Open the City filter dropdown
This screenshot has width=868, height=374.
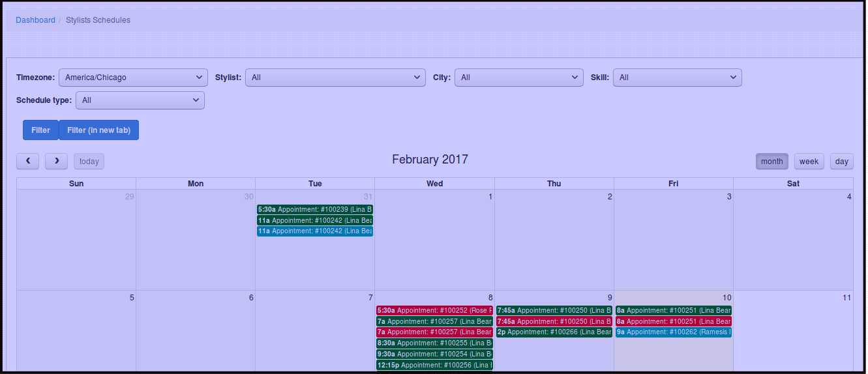(518, 78)
